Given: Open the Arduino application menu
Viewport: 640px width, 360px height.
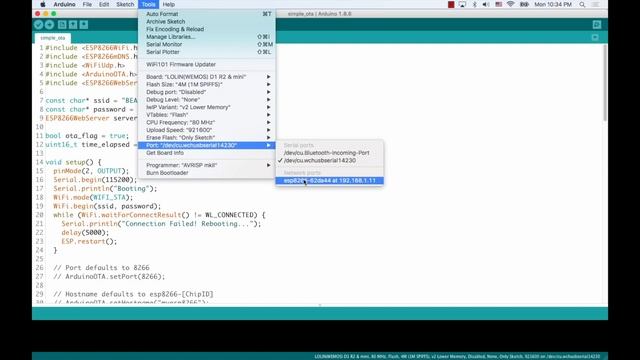Looking at the screenshot, I should click(64, 4).
